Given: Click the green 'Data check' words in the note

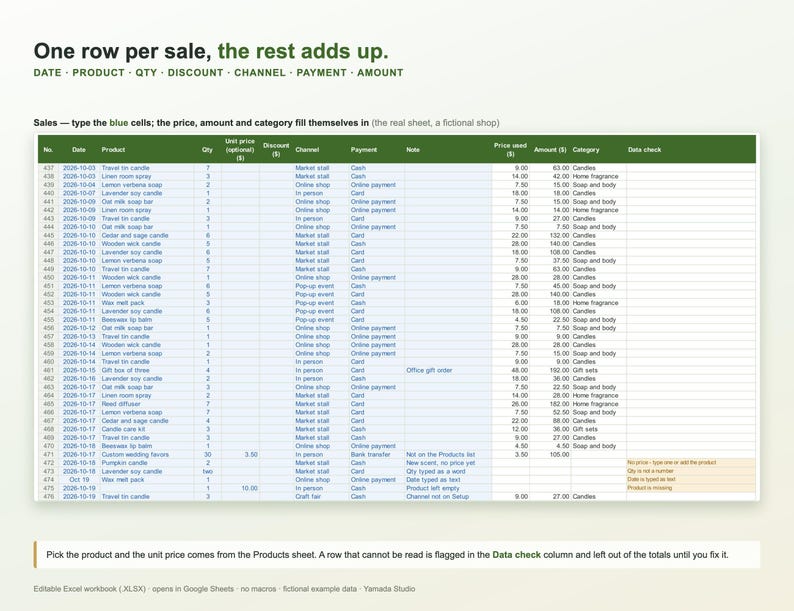Looking at the screenshot, I should [x=516, y=555].
